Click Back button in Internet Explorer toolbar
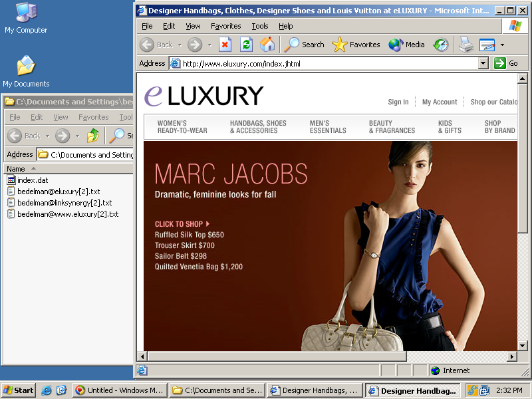The height and width of the screenshot is (399, 532). pyautogui.click(x=156, y=45)
